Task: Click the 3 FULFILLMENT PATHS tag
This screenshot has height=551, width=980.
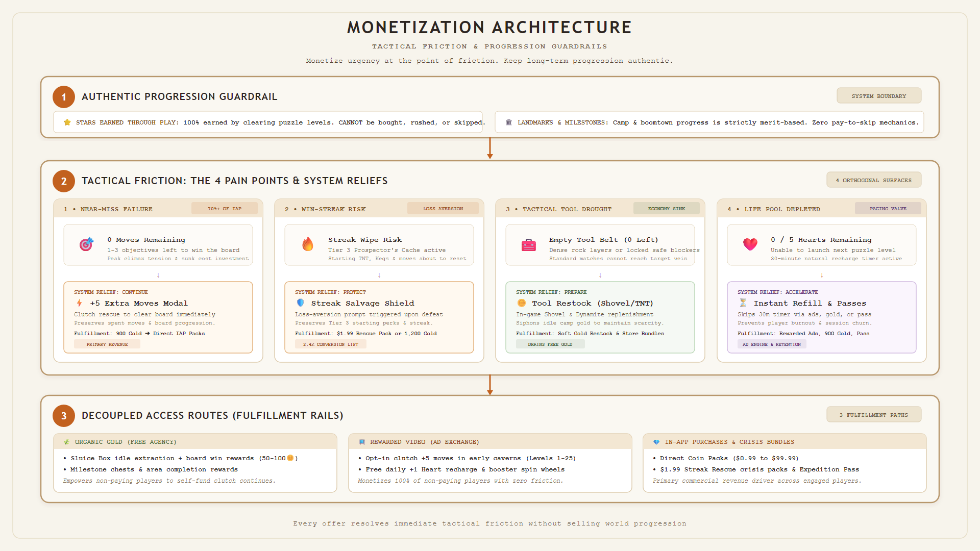Action: (x=874, y=415)
